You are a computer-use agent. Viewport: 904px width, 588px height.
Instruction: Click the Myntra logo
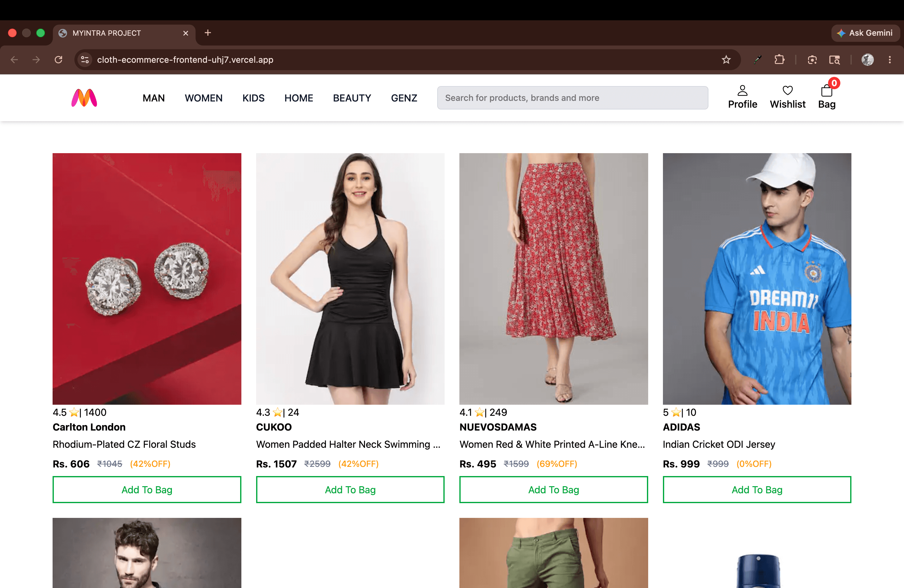coord(84,98)
